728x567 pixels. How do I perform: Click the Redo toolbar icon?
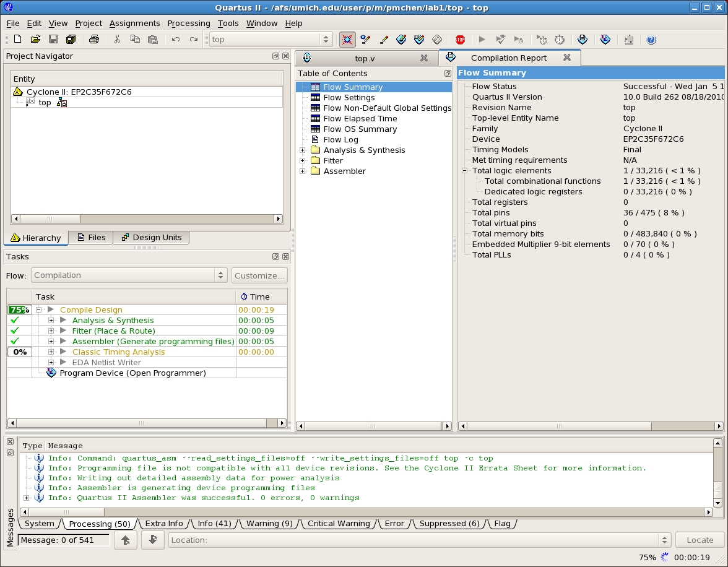(193, 40)
